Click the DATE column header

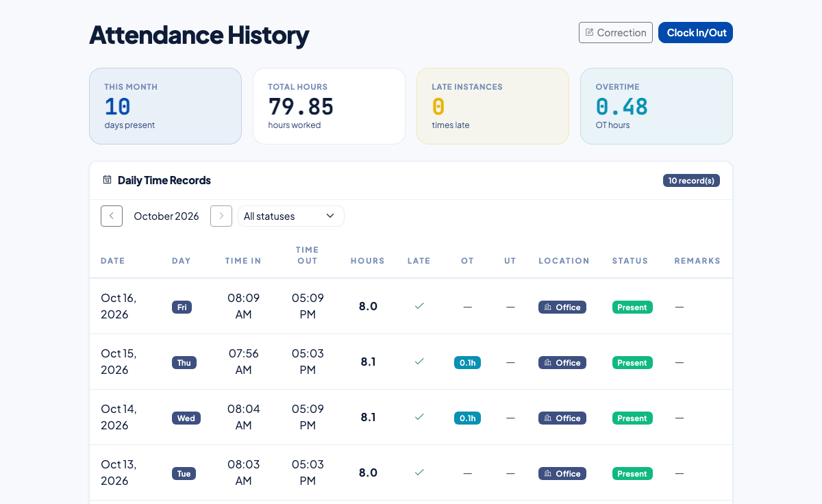click(x=113, y=261)
